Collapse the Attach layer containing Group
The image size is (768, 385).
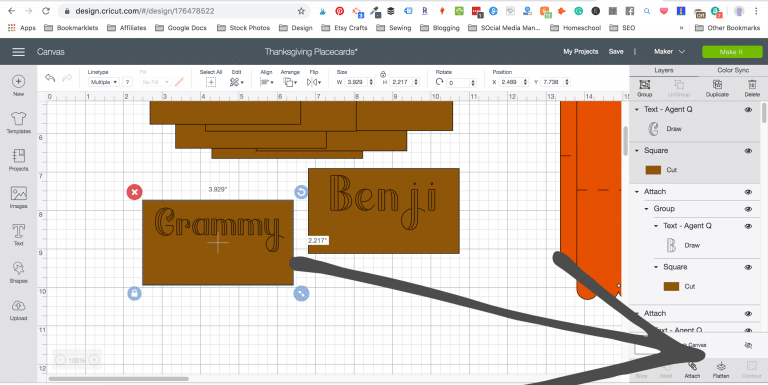[637, 192]
